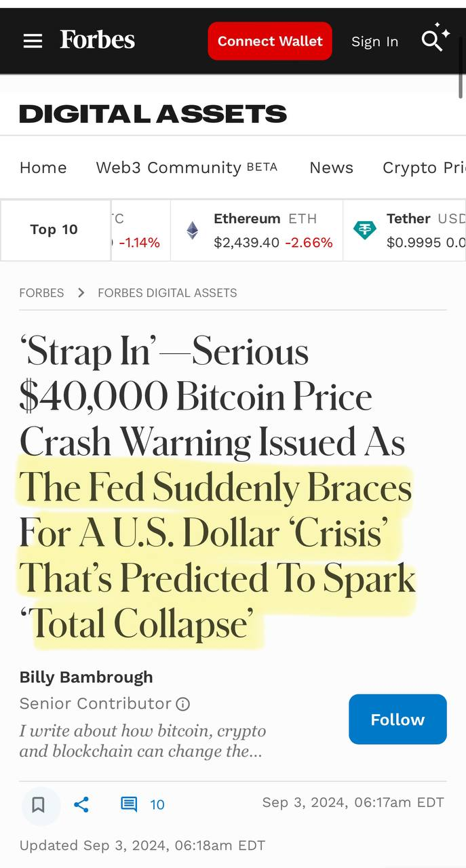Click the Billy Bambrough author name
The width and height of the screenshot is (466, 868).
[86, 677]
